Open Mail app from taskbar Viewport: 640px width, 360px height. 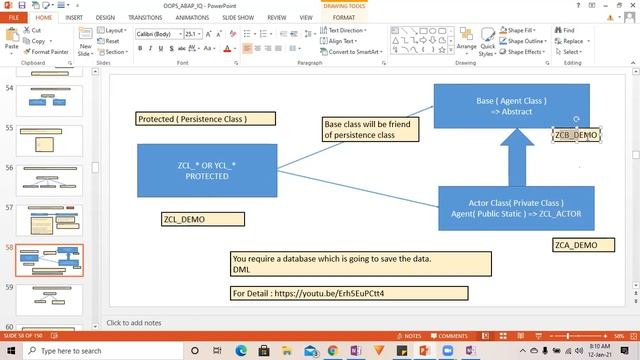tap(310, 351)
